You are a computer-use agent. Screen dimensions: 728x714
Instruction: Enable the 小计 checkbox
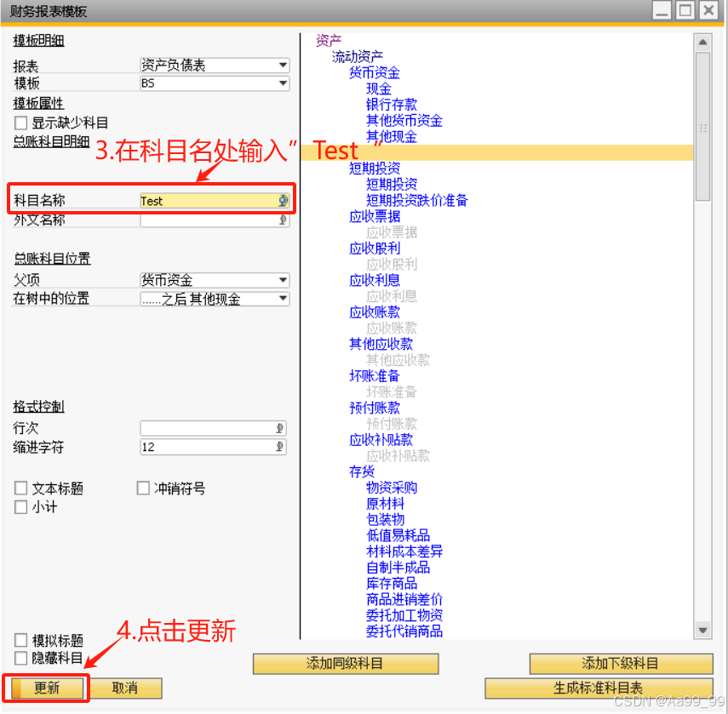tap(21, 507)
